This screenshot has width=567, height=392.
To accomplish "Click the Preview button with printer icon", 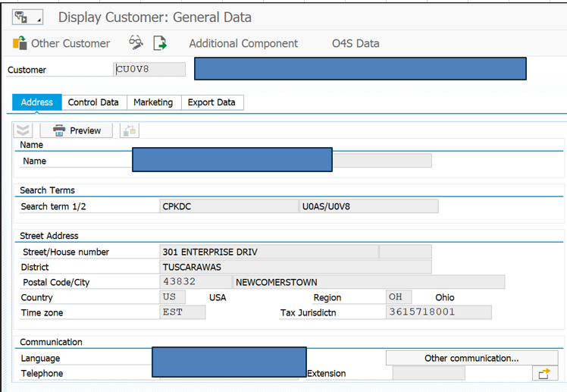I will pos(77,130).
